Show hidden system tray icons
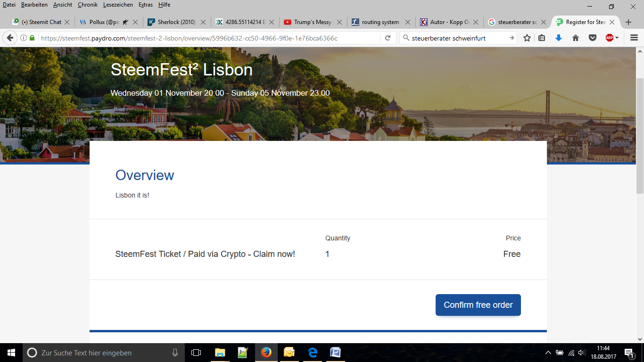Image resolution: width=644 pixels, height=362 pixels. pyautogui.click(x=548, y=353)
